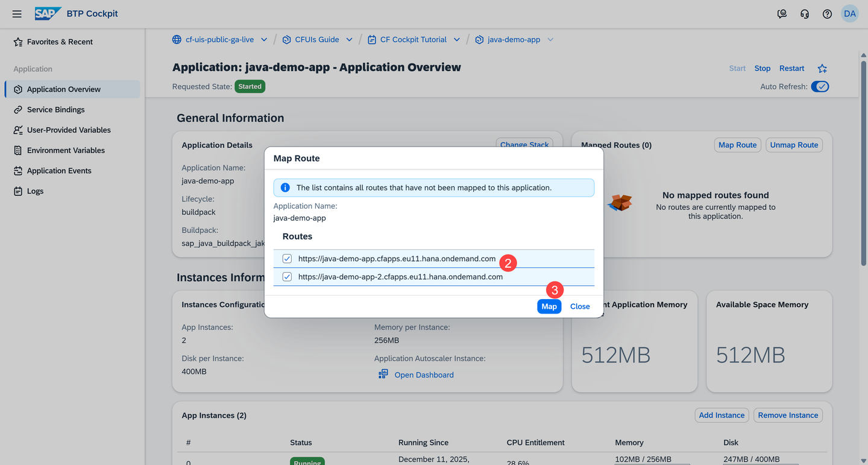Image resolution: width=868 pixels, height=465 pixels.
Task: Click the icon beside CFUIs Guide breadcrumb
Action: click(286, 40)
